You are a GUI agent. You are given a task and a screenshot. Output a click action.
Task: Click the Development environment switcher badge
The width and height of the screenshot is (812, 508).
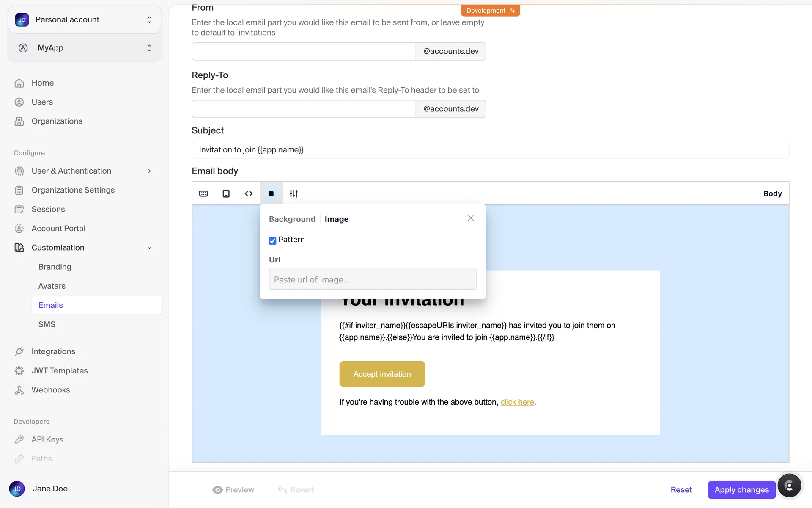(x=490, y=11)
